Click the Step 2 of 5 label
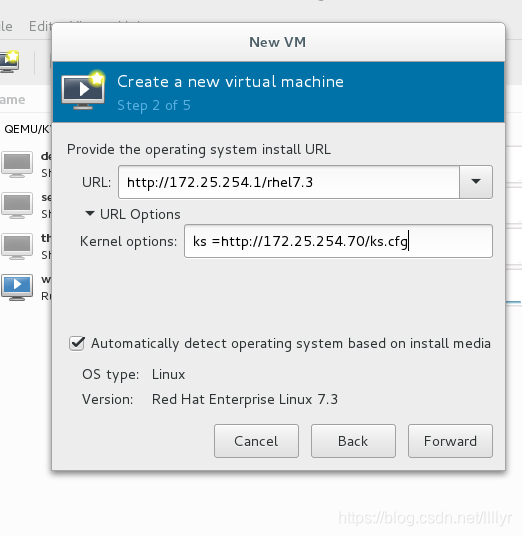Image resolution: width=522 pixels, height=536 pixels. pyautogui.click(x=154, y=105)
